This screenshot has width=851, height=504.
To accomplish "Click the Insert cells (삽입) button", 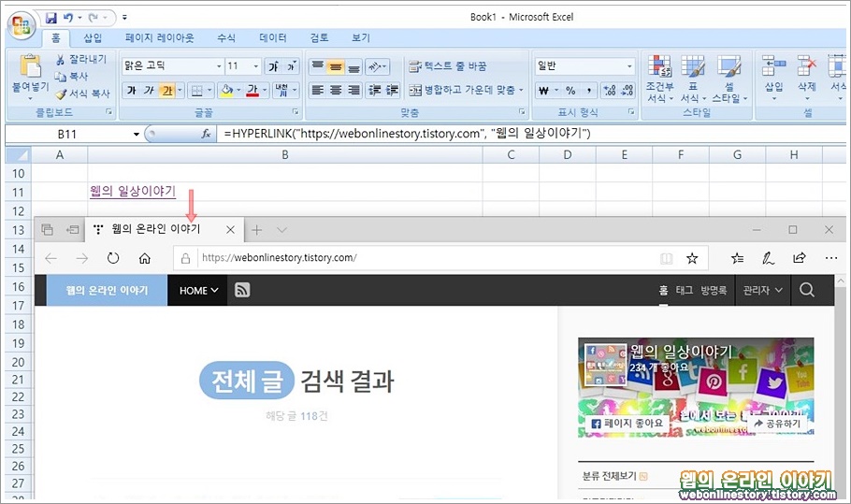I will (774, 77).
